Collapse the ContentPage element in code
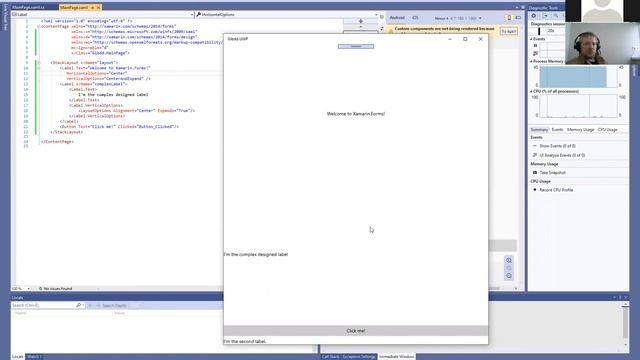 tap(39, 26)
